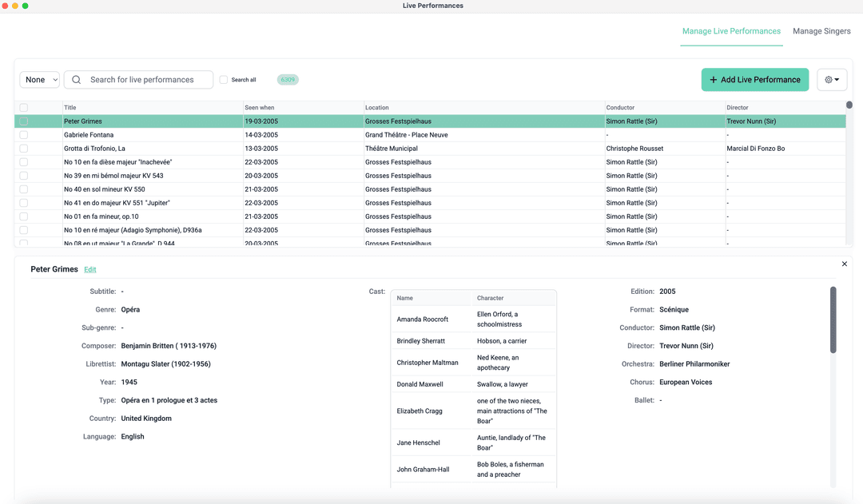Click the search magnifier icon
863x504 pixels.
pos(77,80)
